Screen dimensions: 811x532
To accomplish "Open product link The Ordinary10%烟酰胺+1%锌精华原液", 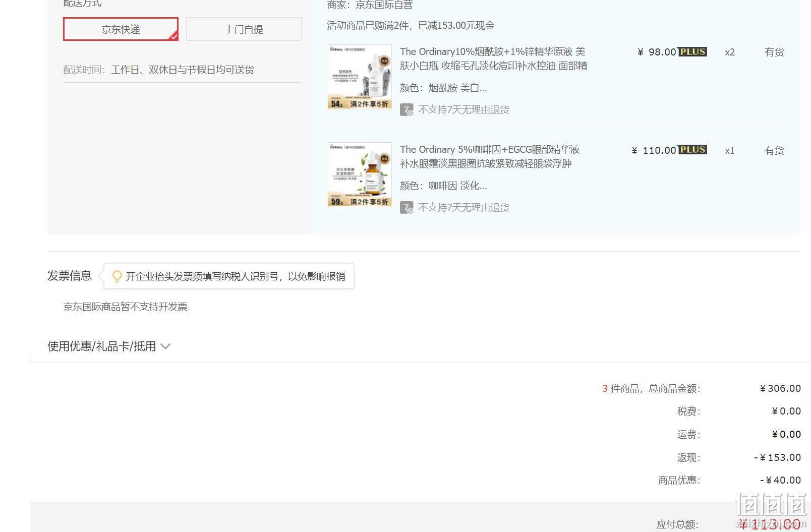I will coord(493,58).
